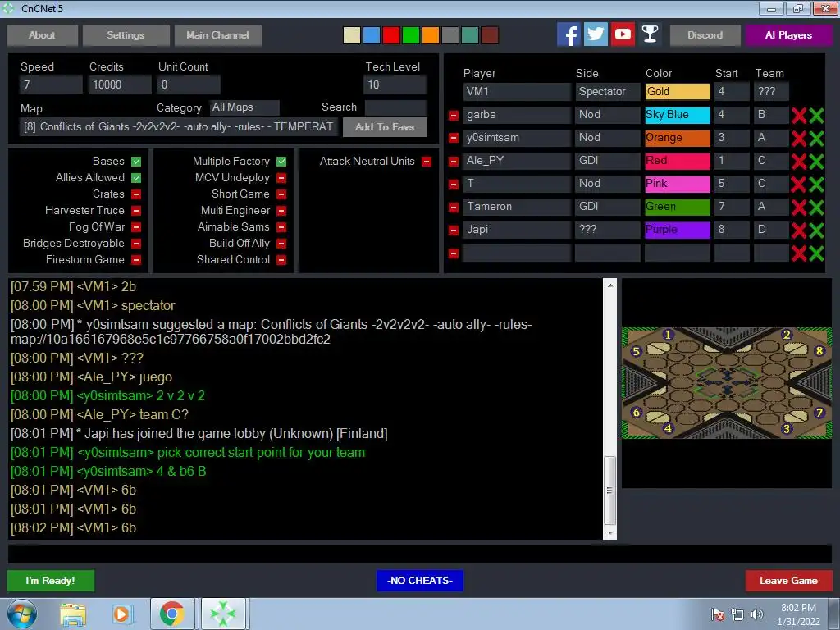Click the green X beside Japi
The width and height of the screenshot is (840, 630).
coord(816,231)
